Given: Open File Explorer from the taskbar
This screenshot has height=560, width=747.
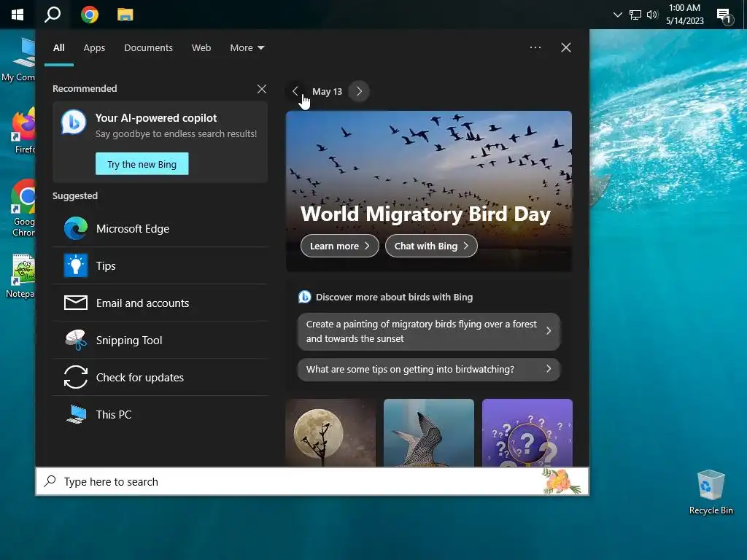Looking at the screenshot, I should (x=125, y=15).
